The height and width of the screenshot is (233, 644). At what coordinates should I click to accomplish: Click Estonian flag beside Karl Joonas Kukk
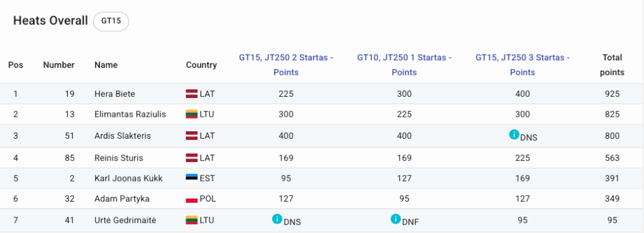[192, 178]
